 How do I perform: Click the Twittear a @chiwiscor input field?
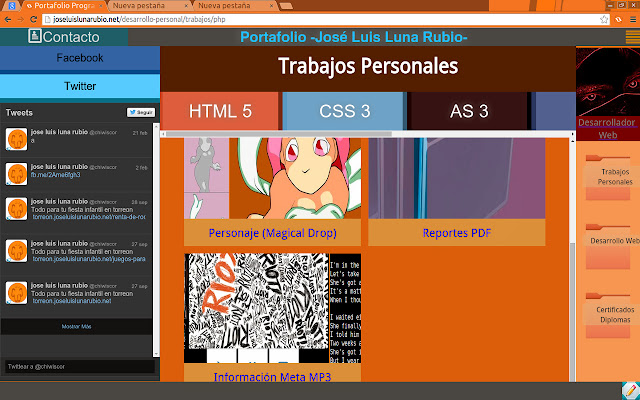coord(76,367)
